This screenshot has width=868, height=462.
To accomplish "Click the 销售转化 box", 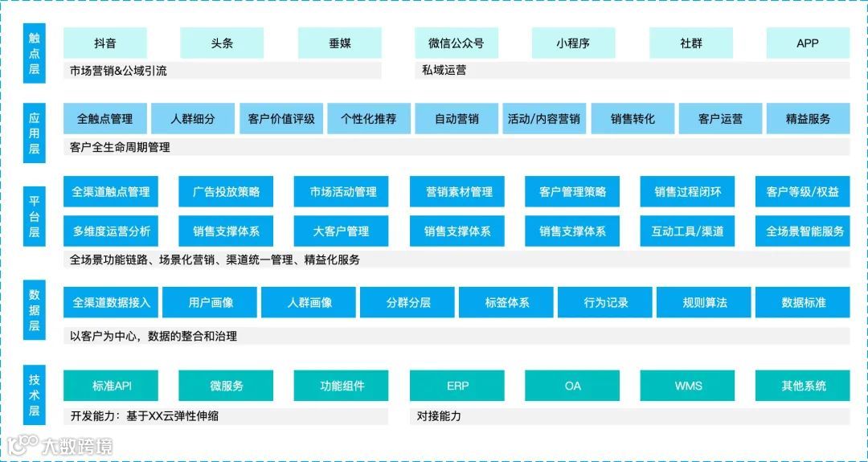I will pyautogui.click(x=633, y=118).
